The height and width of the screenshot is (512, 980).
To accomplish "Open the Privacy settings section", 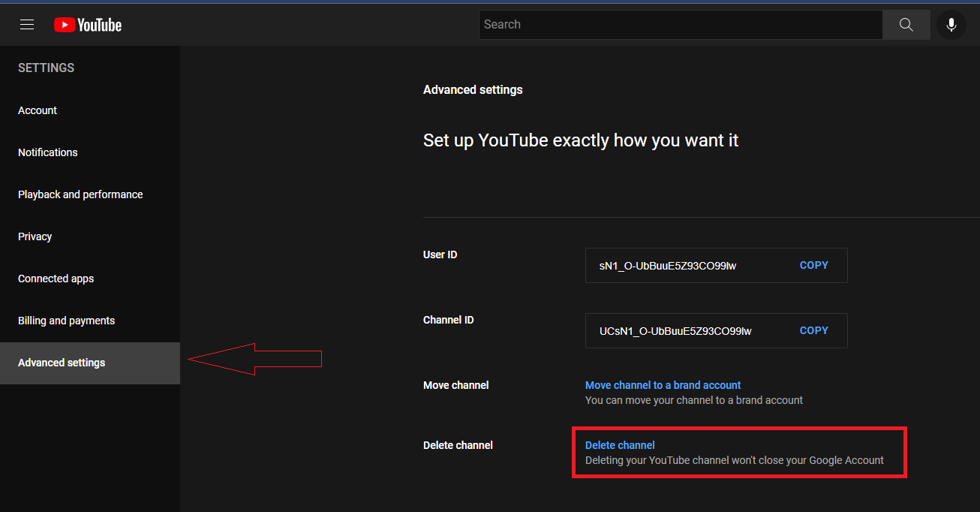I will point(90,236).
